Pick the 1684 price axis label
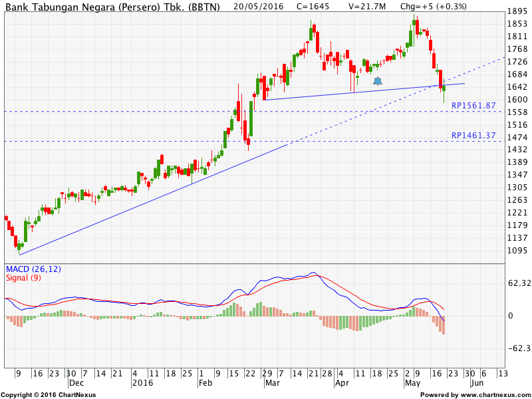The image size is (532, 399). [517, 74]
